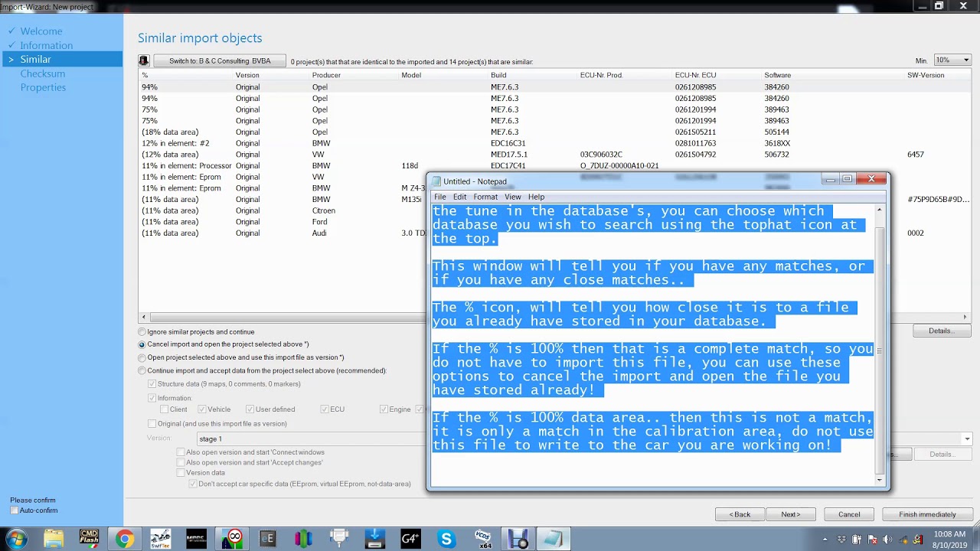The width and height of the screenshot is (980, 551).
Task: Open the cable connector taskbar icon
Action: pyautogui.click(x=339, y=539)
